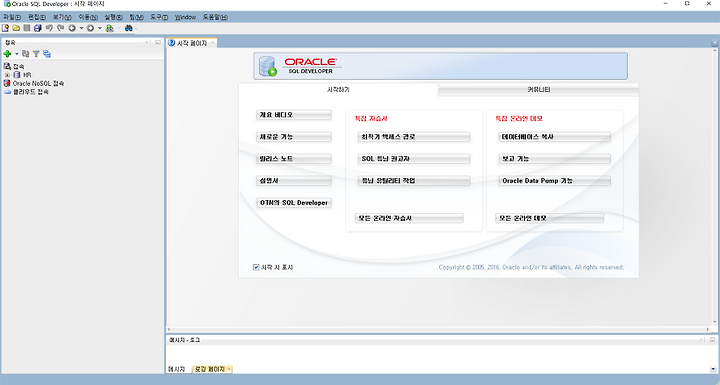Open the 보기 menu

click(62, 17)
